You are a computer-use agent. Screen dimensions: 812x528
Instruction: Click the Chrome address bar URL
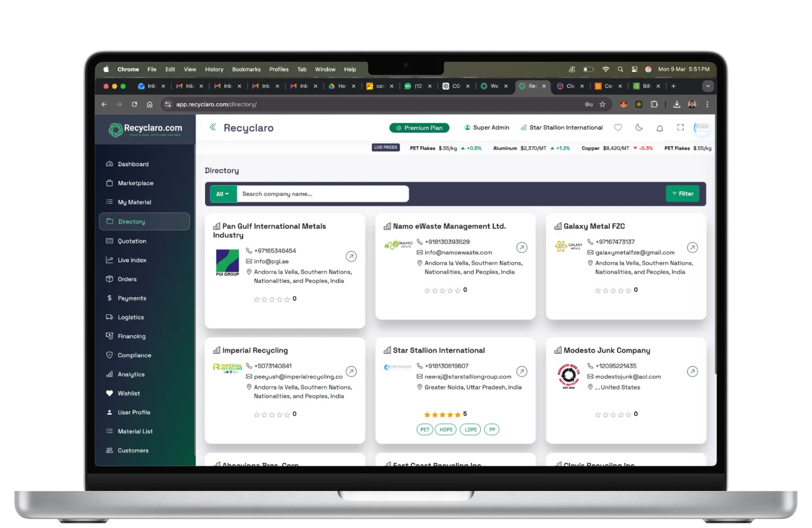pos(216,104)
